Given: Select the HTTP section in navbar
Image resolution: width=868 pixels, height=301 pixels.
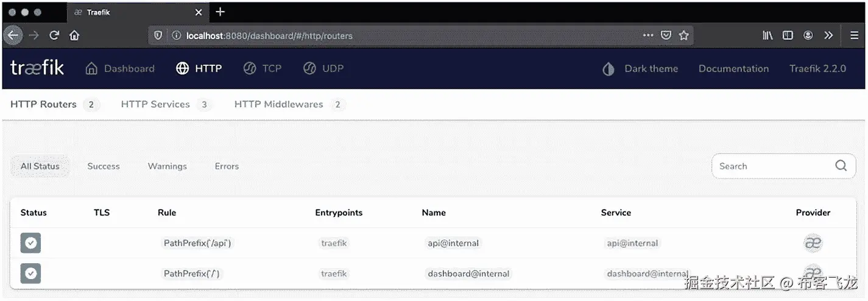Looking at the screenshot, I should coord(199,68).
